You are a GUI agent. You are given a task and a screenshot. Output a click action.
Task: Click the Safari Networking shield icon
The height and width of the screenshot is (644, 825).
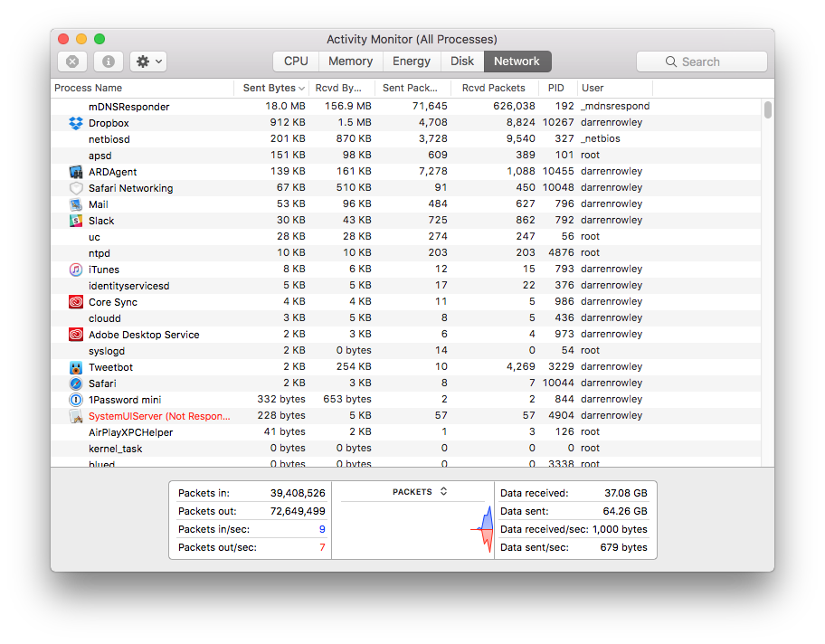coord(76,188)
